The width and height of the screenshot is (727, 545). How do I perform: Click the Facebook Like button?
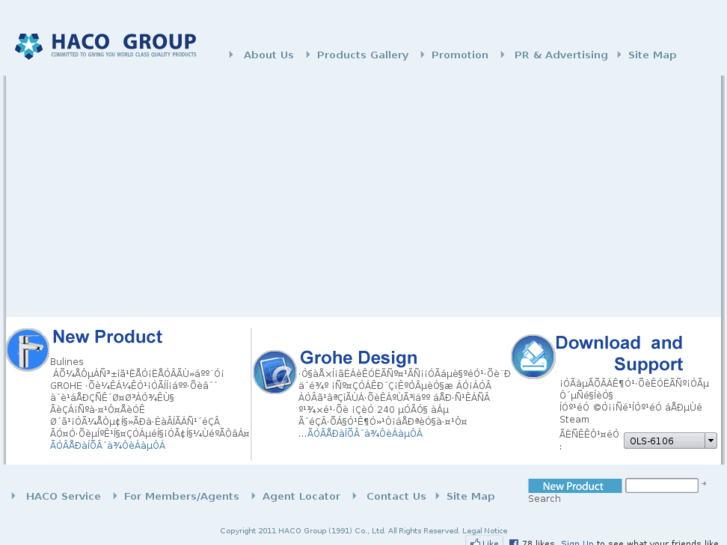pyautogui.click(x=484, y=542)
